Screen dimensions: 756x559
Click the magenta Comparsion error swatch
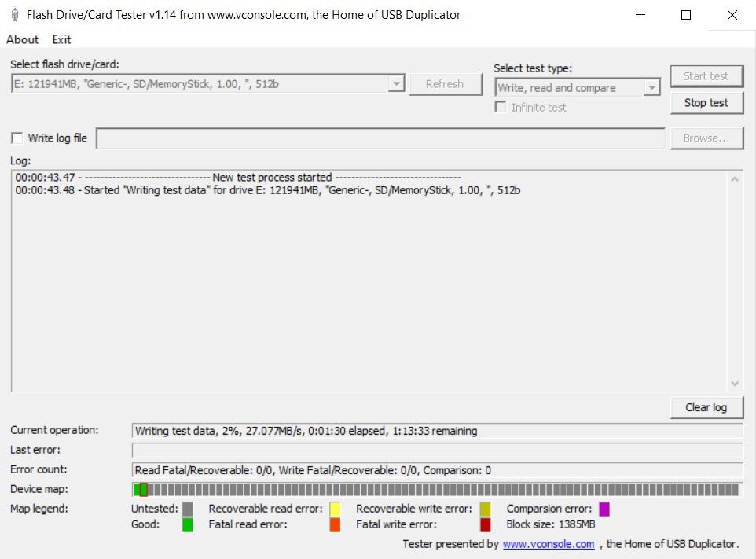[604, 509]
